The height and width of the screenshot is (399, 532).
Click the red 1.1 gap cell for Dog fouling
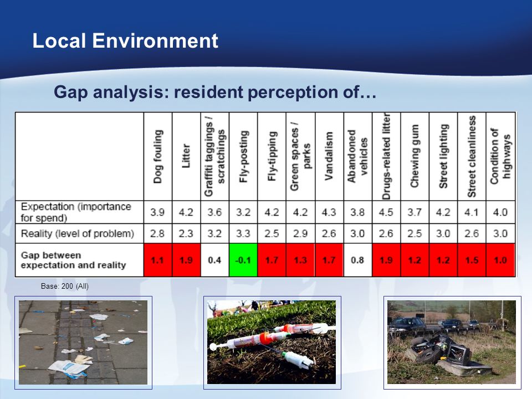[x=157, y=260]
